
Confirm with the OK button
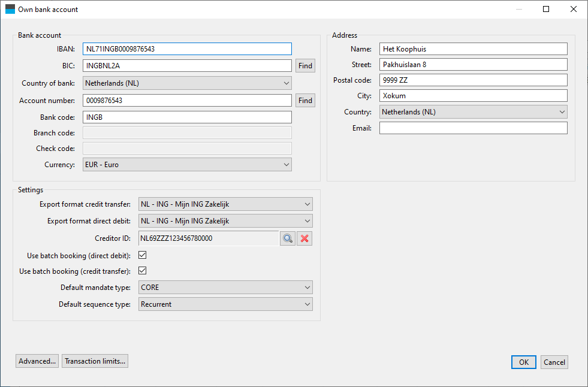tap(523, 362)
